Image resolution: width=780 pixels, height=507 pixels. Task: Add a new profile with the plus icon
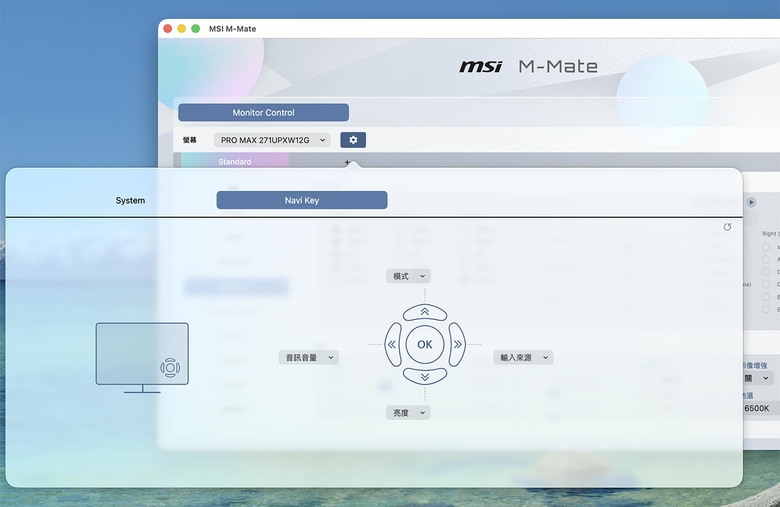point(347,162)
